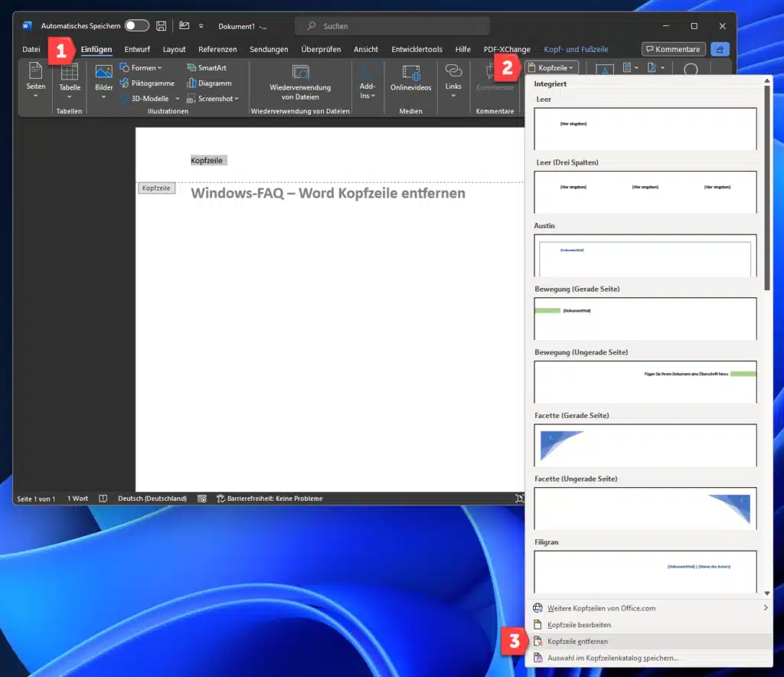Select Bewegung (Ungerade Seite) header thumbnail

pyautogui.click(x=645, y=382)
